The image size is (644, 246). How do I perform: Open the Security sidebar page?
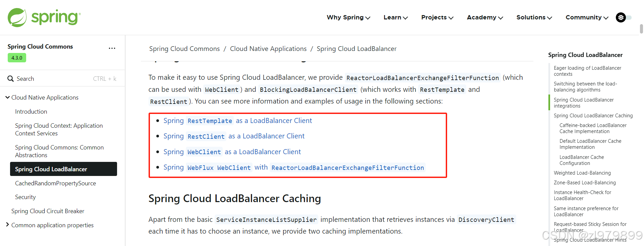(25, 197)
